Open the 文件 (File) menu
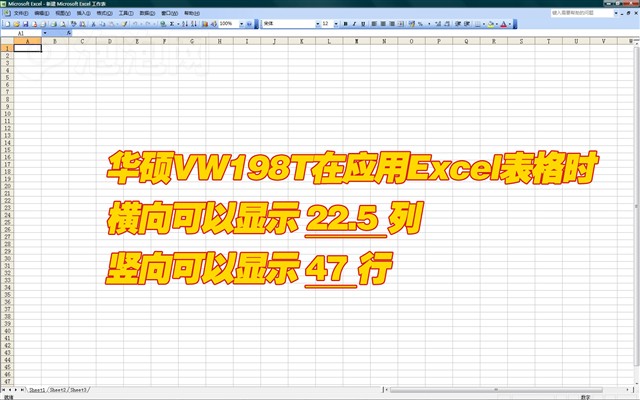 pos(21,13)
